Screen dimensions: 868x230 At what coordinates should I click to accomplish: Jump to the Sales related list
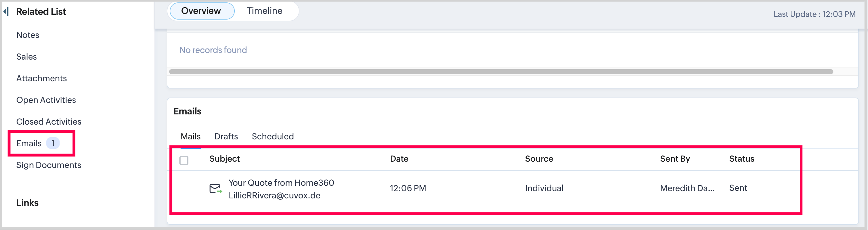pos(26,57)
